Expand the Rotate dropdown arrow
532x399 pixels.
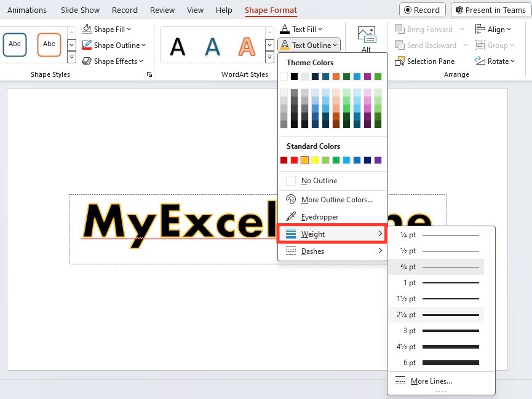513,61
